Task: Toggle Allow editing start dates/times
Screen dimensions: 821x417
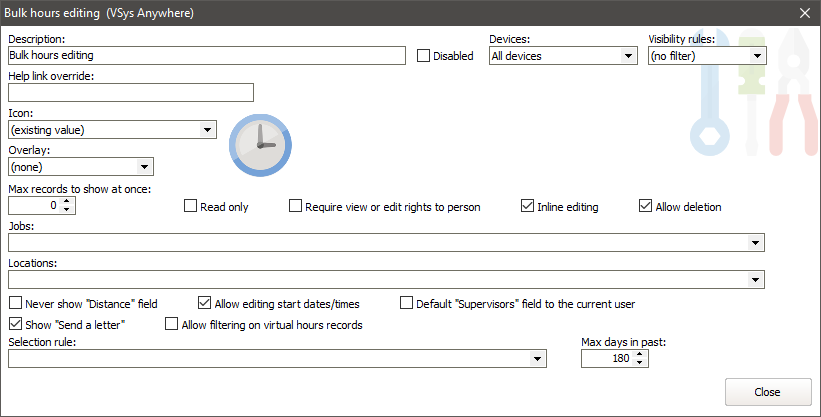Action: [204, 303]
